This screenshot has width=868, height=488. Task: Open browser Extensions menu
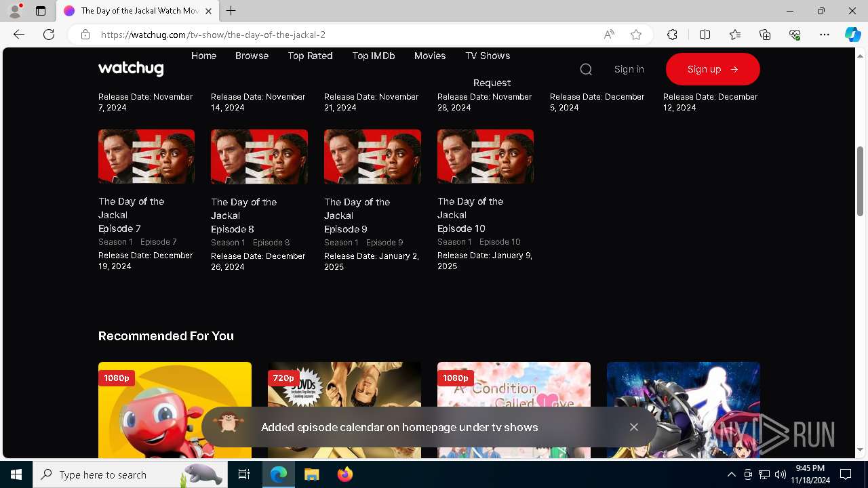tap(672, 35)
